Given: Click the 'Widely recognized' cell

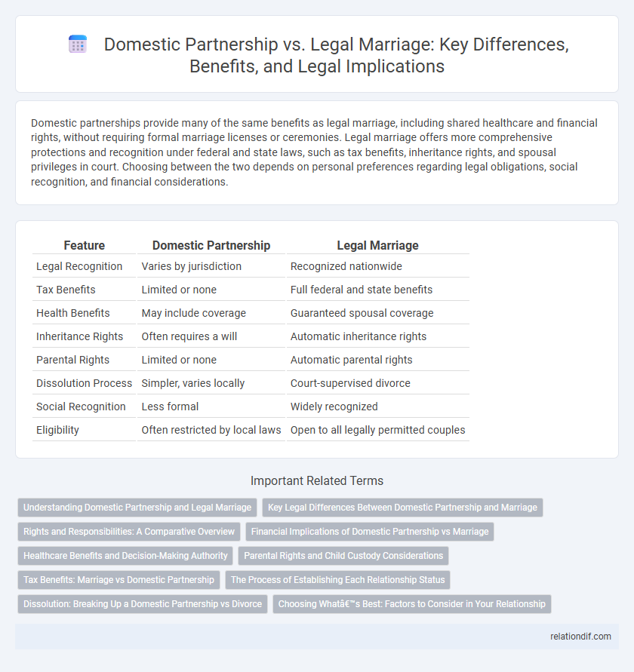Looking at the screenshot, I should point(334,407).
